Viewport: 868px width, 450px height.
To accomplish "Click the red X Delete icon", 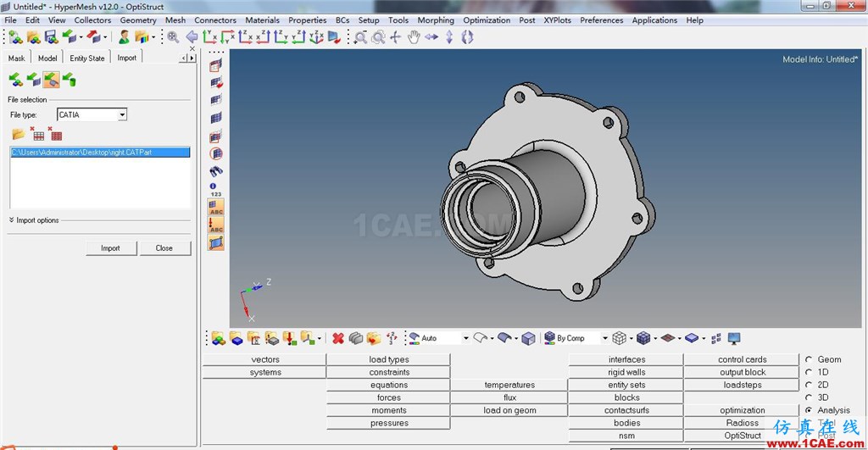I will [337, 338].
